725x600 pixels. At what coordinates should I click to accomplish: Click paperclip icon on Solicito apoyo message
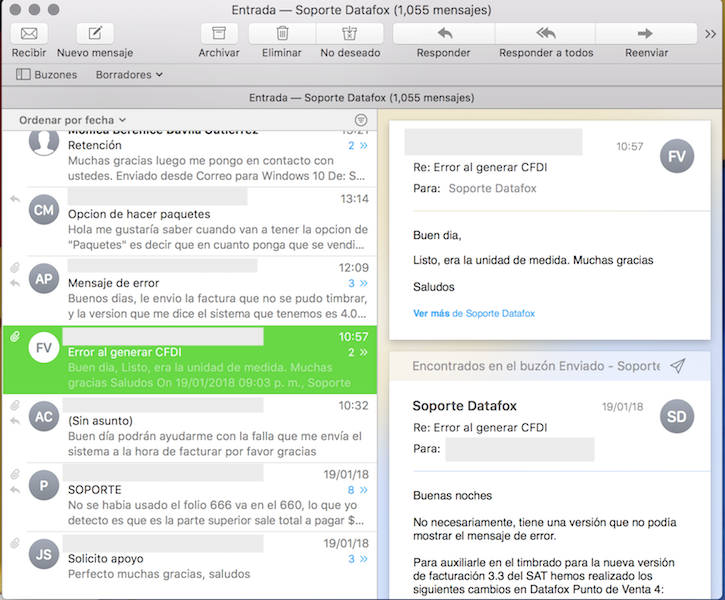[x=15, y=543]
